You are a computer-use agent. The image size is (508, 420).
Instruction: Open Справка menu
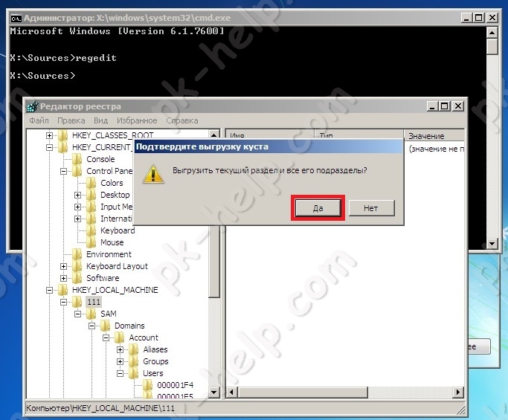click(181, 120)
